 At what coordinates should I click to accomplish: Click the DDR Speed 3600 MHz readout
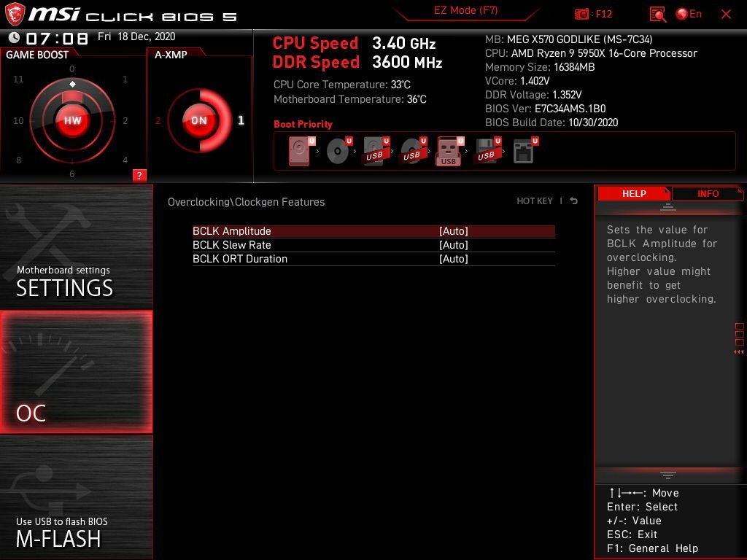coord(357,63)
